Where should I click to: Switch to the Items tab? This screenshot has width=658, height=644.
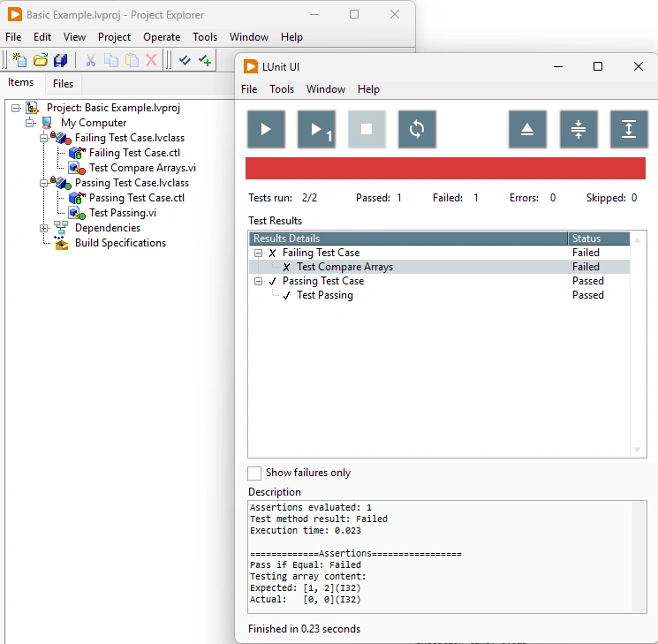pos(20,82)
